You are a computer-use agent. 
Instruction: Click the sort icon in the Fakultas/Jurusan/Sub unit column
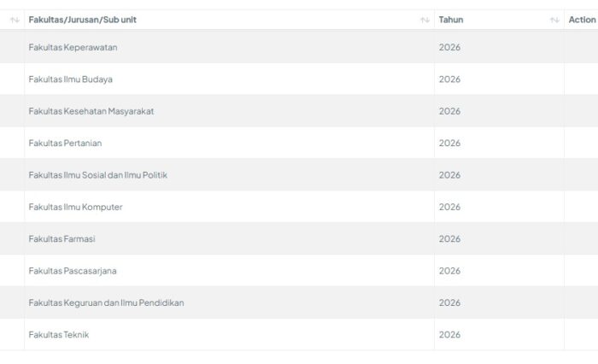point(425,20)
